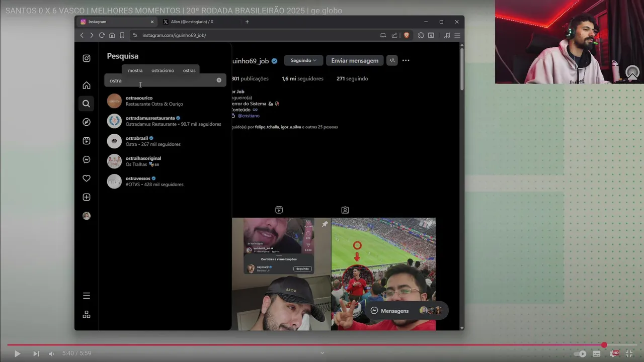
Task: Open own profile avatar in sidebar
Action: tap(87, 216)
